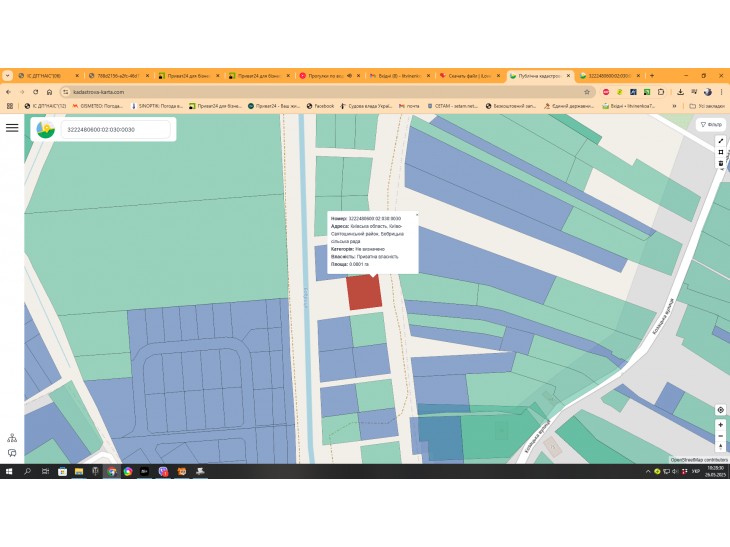Open browser downloads

coord(680,92)
